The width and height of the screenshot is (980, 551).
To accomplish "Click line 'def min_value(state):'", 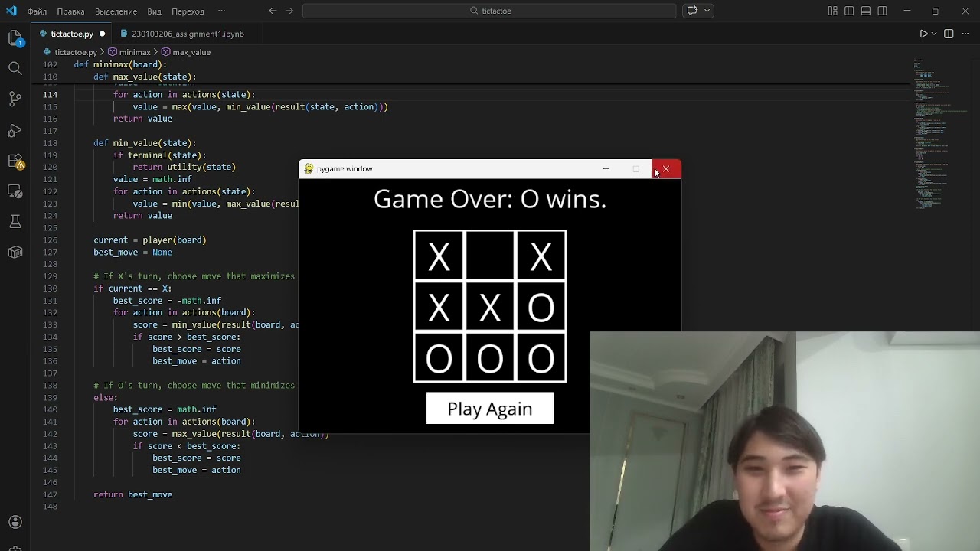I will pos(145,143).
